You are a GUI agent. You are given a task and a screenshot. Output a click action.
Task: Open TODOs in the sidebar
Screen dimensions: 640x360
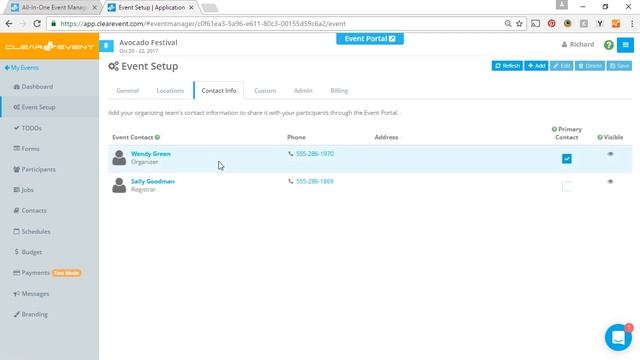pos(27,128)
